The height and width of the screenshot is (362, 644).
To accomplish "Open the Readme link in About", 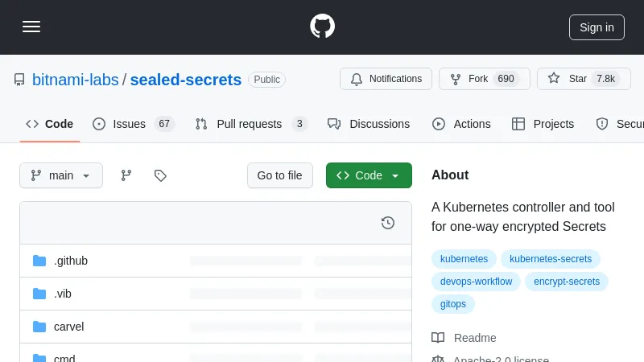I will click(x=475, y=338).
